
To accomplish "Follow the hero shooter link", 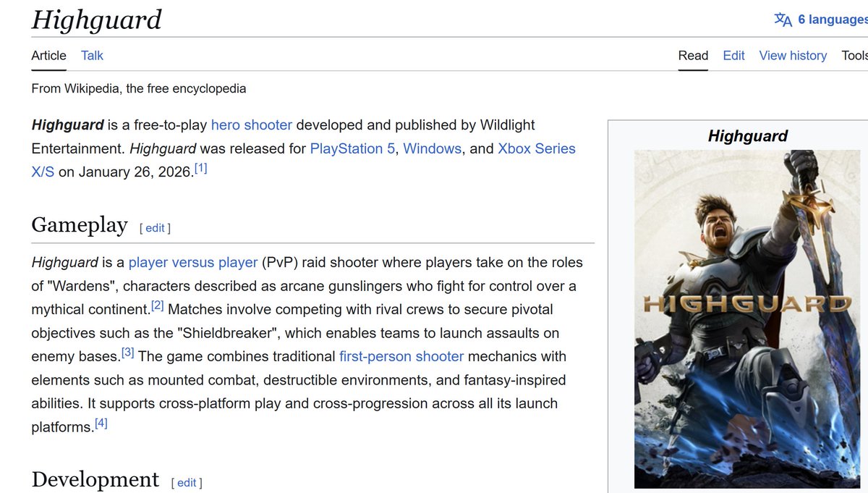I will point(252,125).
